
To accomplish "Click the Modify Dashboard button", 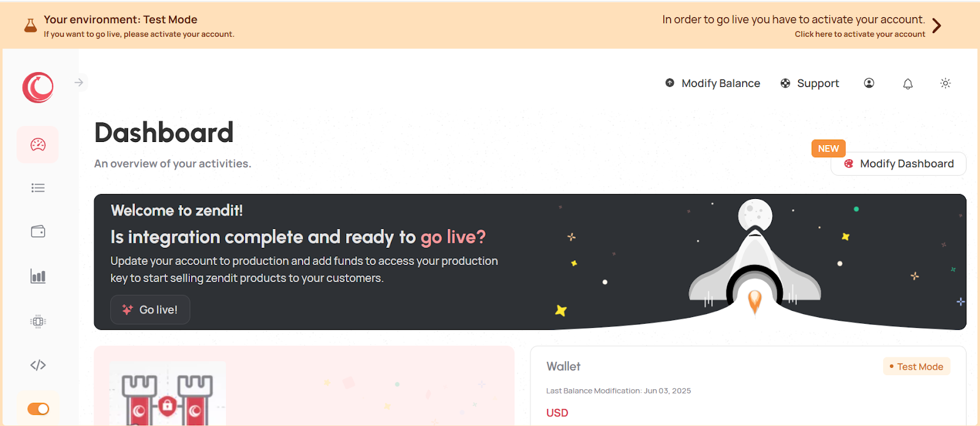I will pos(899,163).
